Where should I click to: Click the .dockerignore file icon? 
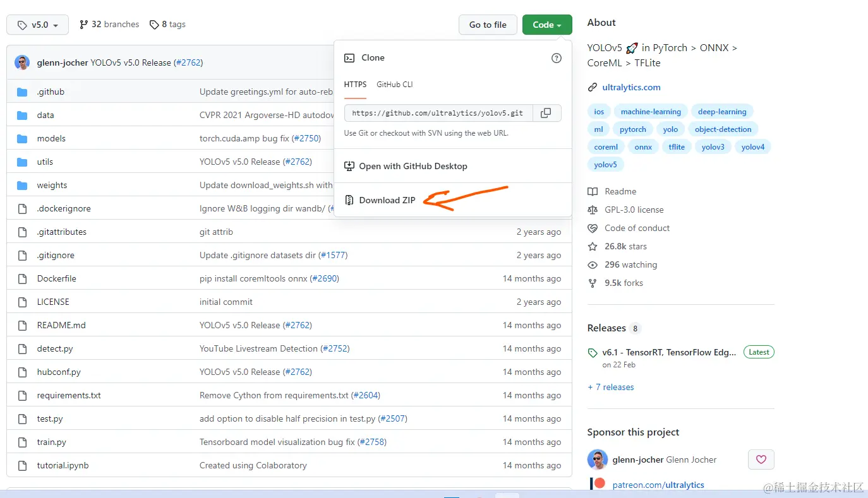click(x=22, y=209)
